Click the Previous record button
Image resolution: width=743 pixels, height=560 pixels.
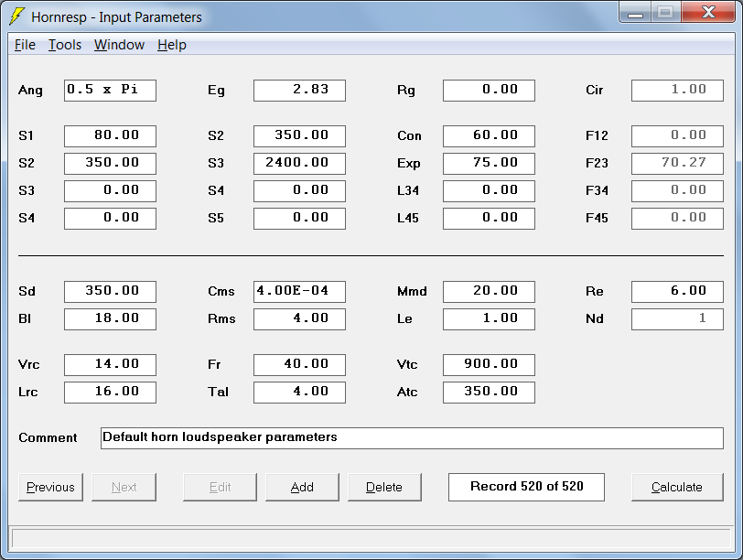tap(50, 487)
